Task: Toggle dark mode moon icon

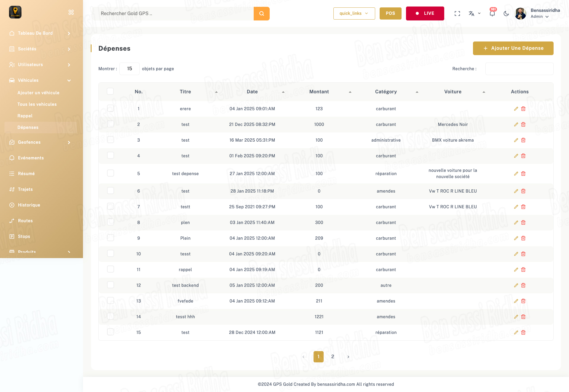Action: 506,13
